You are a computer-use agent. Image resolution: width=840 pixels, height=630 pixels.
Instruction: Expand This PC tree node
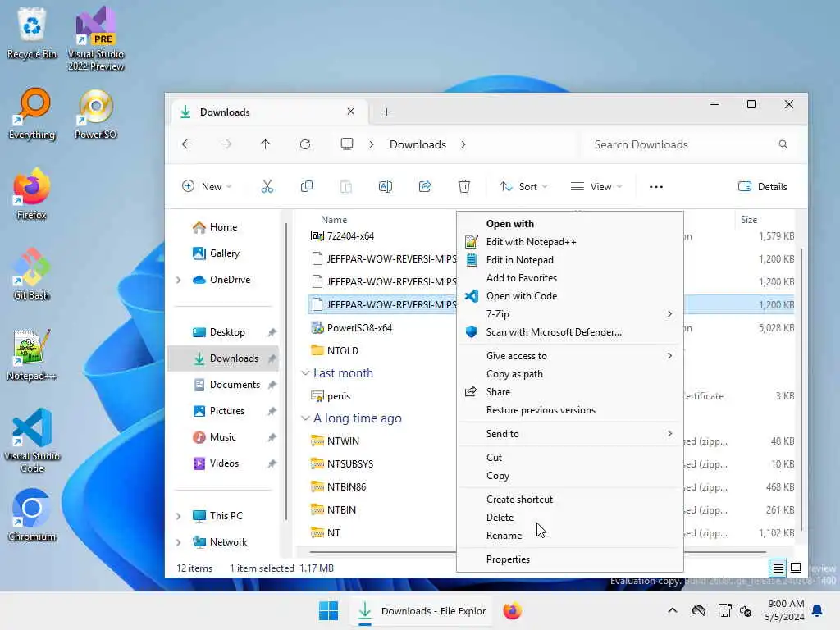(178, 516)
